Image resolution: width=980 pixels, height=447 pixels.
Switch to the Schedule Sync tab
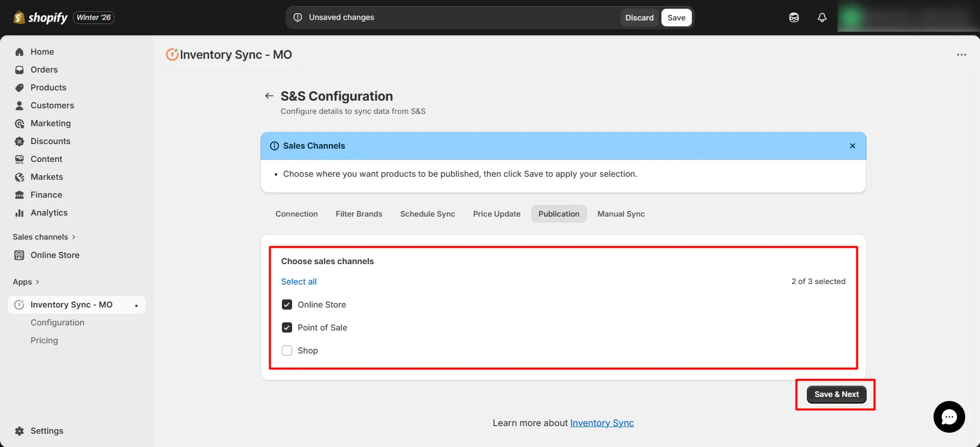click(x=427, y=214)
